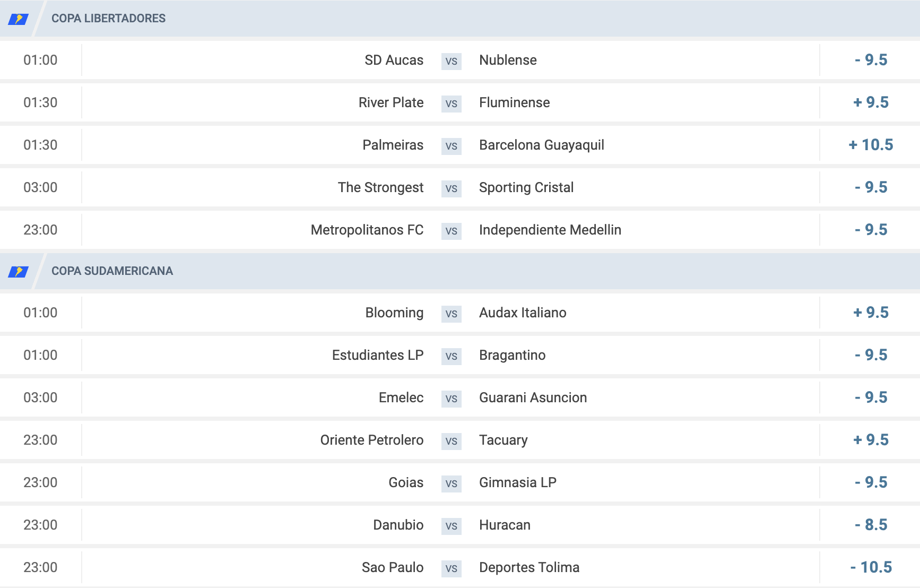Click the Guarani Asuncion team name
The image size is (920, 588).
[533, 397]
